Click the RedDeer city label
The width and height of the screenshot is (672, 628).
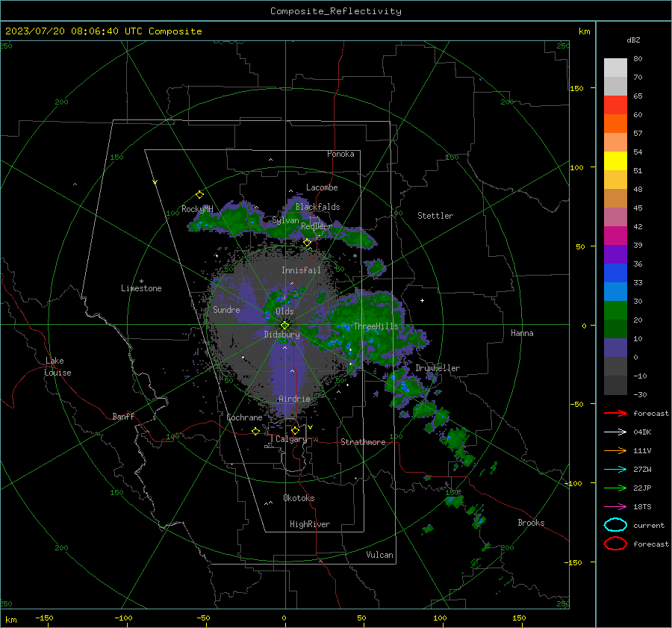(317, 226)
